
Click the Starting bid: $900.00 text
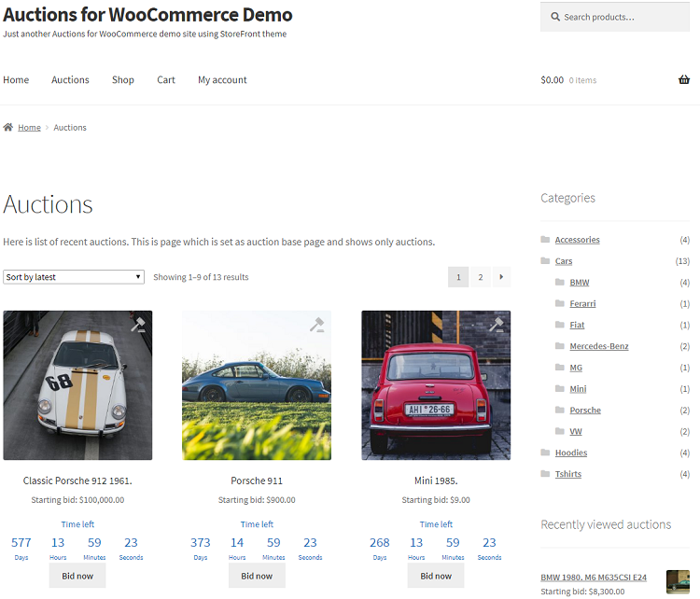point(257,500)
